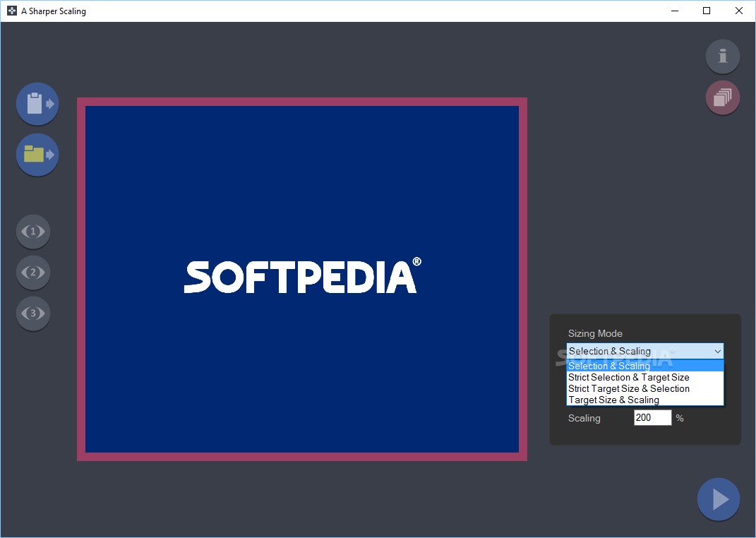Click the paste from clipboard icon
This screenshot has height=538, width=756.
37,104
